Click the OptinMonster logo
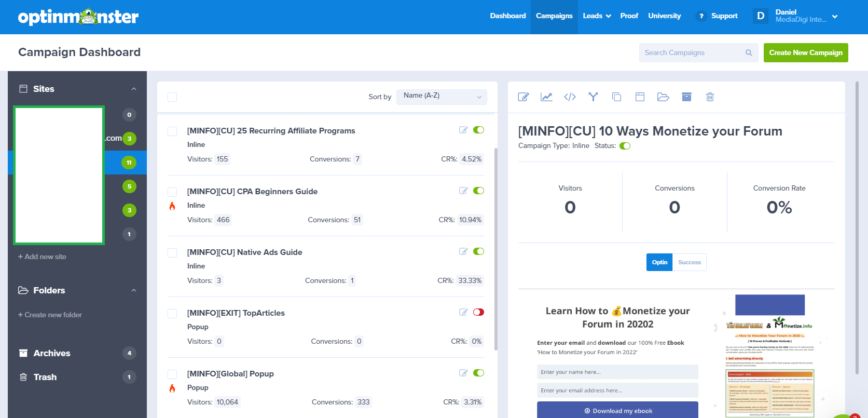The width and height of the screenshot is (868, 418). (x=78, y=17)
